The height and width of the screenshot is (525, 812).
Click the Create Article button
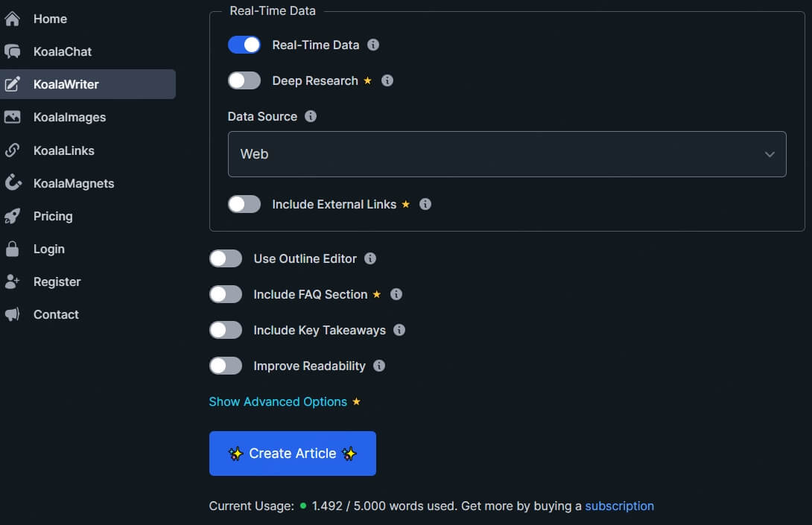[x=293, y=454]
